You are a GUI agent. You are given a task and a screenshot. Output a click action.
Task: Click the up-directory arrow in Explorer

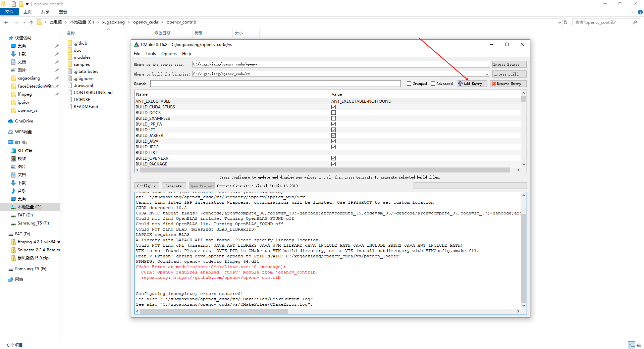[31, 22]
